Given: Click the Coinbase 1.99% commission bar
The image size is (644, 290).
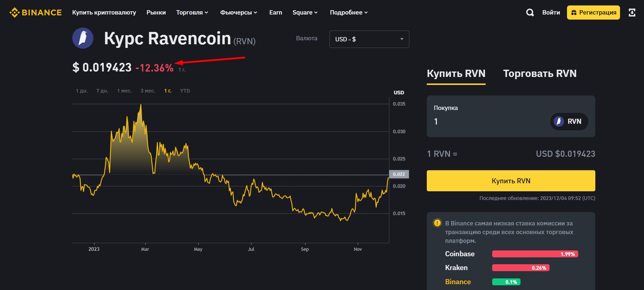Looking at the screenshot, I should point(535,254).
